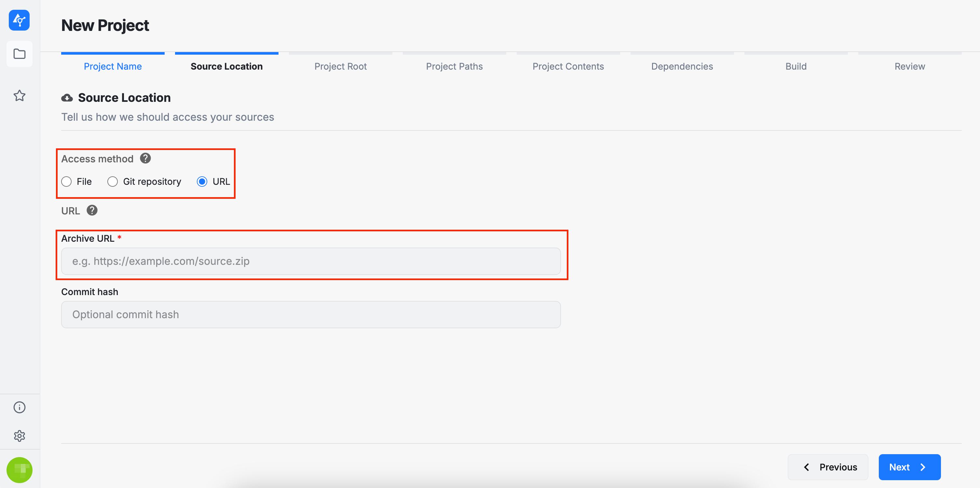Focus the Archive URL input field

point(310,261)
